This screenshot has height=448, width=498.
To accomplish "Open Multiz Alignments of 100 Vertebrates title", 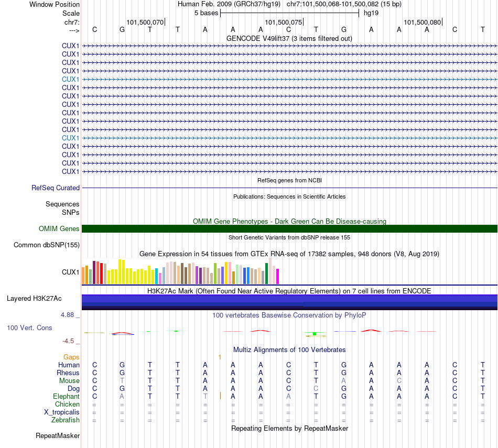I will [289, 350].
